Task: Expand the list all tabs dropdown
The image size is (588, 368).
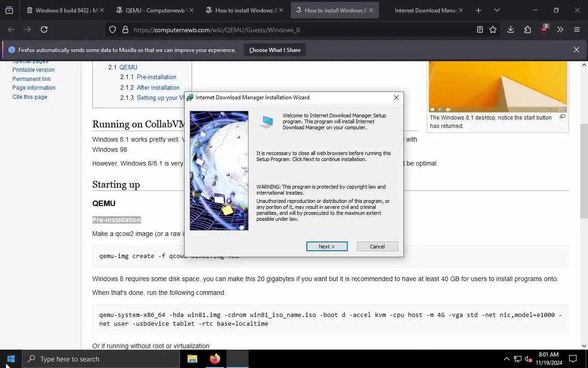Action: click(497, 10)
